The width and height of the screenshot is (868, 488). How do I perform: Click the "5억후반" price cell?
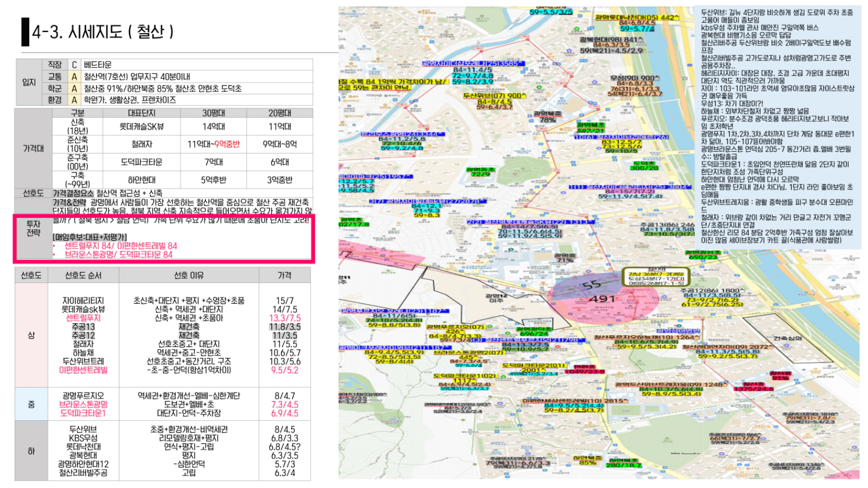click(x=214, y=180)
